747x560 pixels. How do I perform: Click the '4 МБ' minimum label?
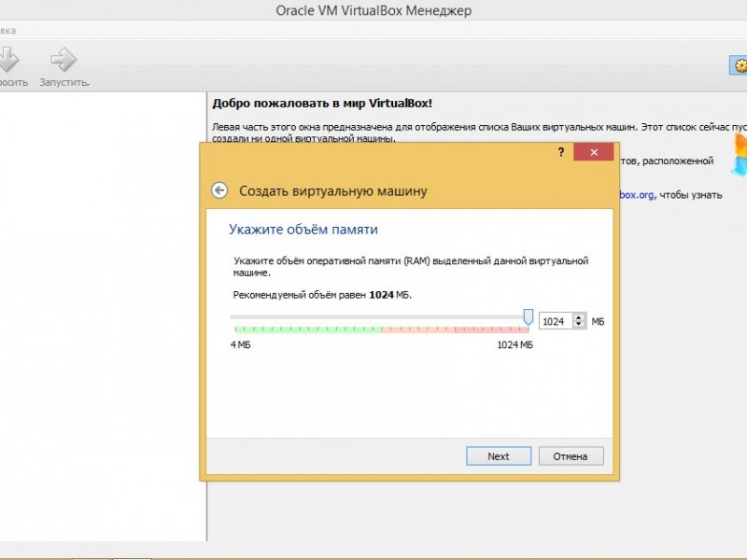click(x=241, y=344)
